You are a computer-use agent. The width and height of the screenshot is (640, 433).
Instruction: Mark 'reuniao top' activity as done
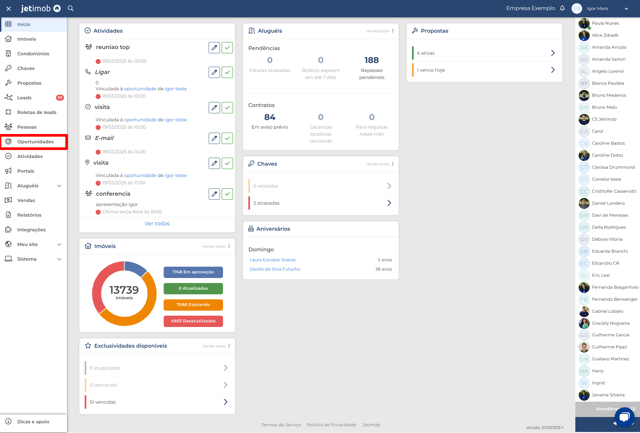click(227, 48)
